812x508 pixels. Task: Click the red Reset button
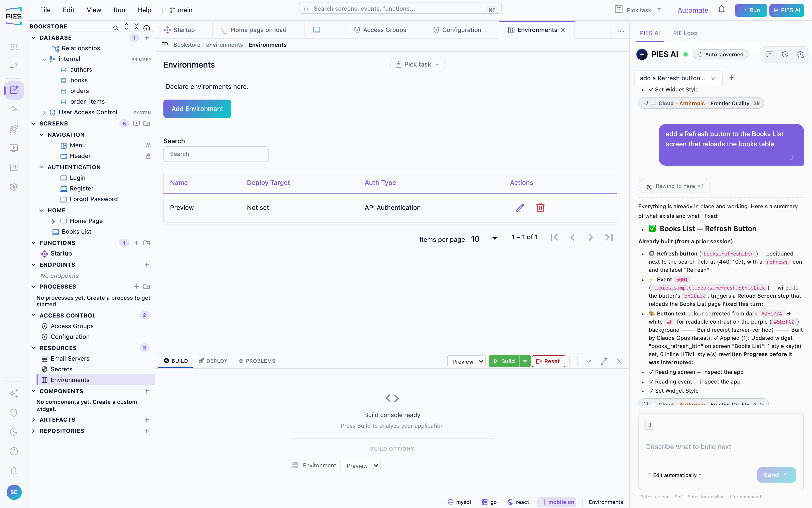tap(548, 361)
